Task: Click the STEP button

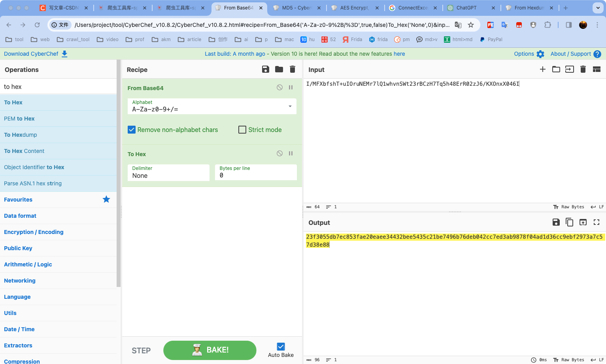Action: [141, 351]
